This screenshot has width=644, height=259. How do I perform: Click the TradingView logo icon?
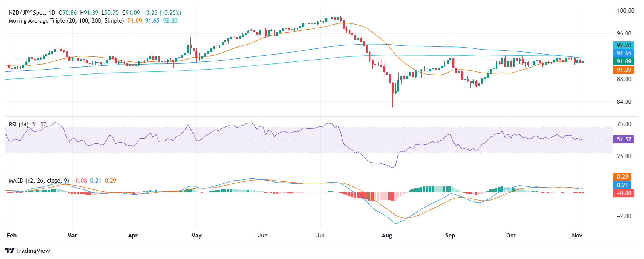click(10, 251)
